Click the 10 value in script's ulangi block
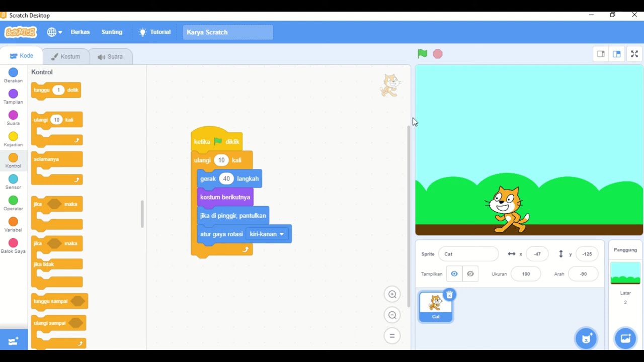644x362 pixels. click(x=221, y=160)
